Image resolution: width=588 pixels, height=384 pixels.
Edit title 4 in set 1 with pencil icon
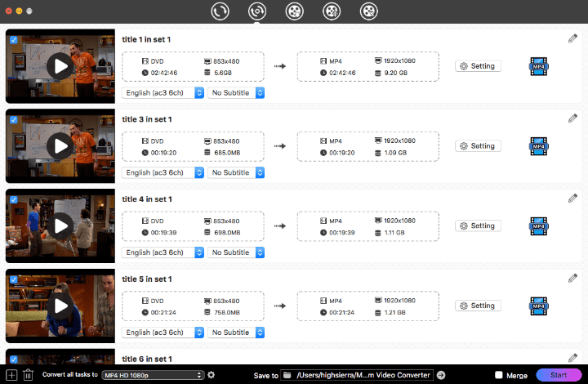pyautogui.click(x=572, y=198)
